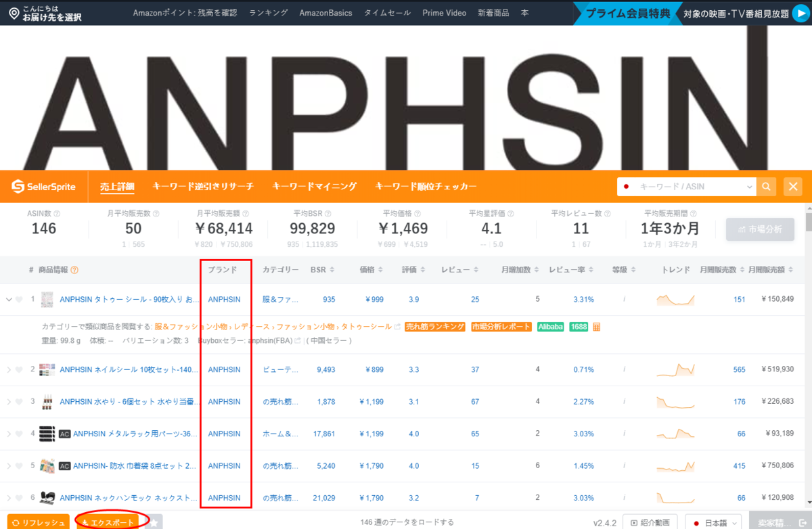Viewport: 812px width, 529px height.
Task: Click help icon next to 平均BSR
Action: (330, 213)
